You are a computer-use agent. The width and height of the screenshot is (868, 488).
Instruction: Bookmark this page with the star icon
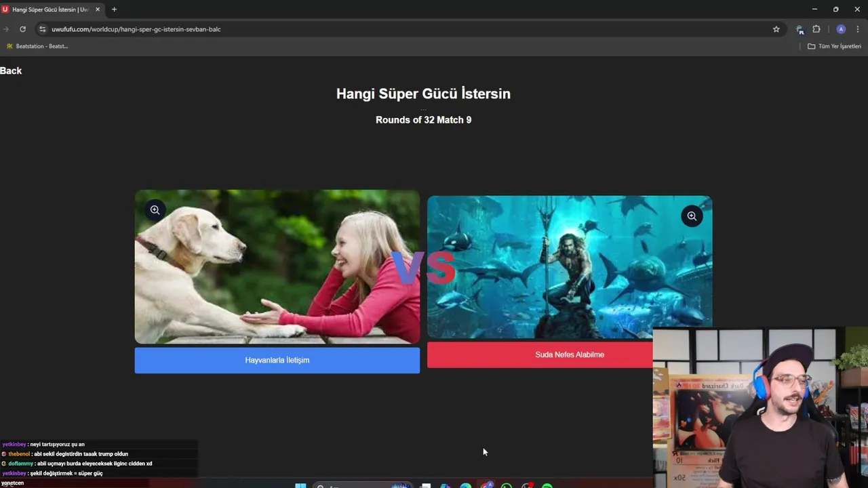coord(776,29)
